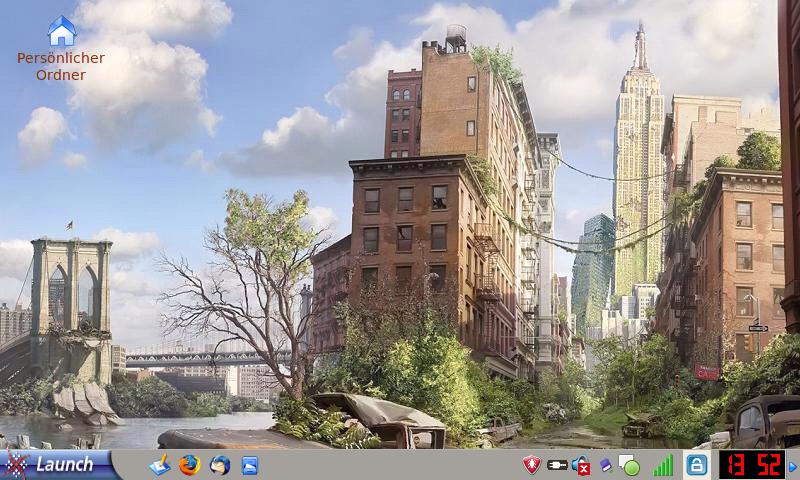Open the Launch start menu
This screenshot has height=480, width=800.
click(x=60, y=464)
